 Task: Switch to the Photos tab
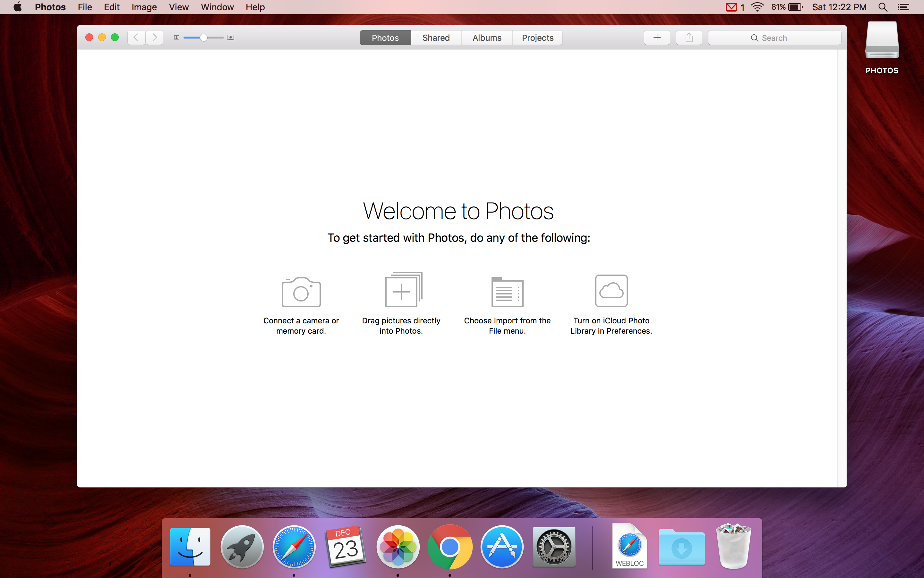coord(385,38)
